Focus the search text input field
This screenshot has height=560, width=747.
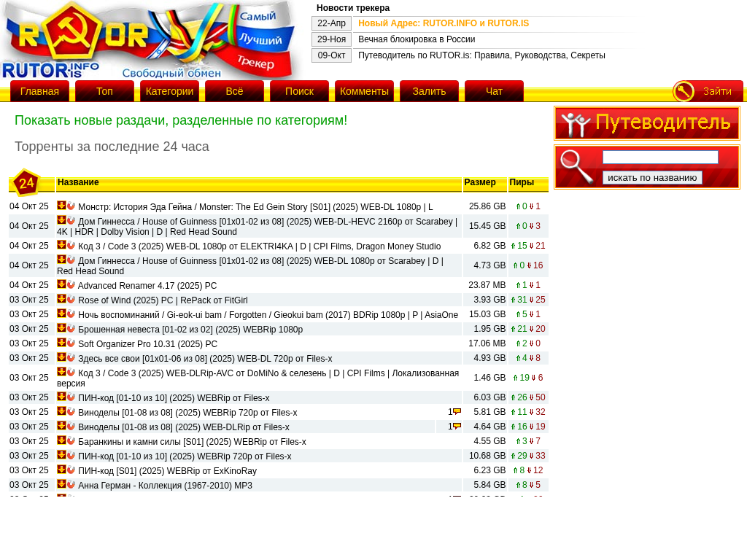click(660, 157)
